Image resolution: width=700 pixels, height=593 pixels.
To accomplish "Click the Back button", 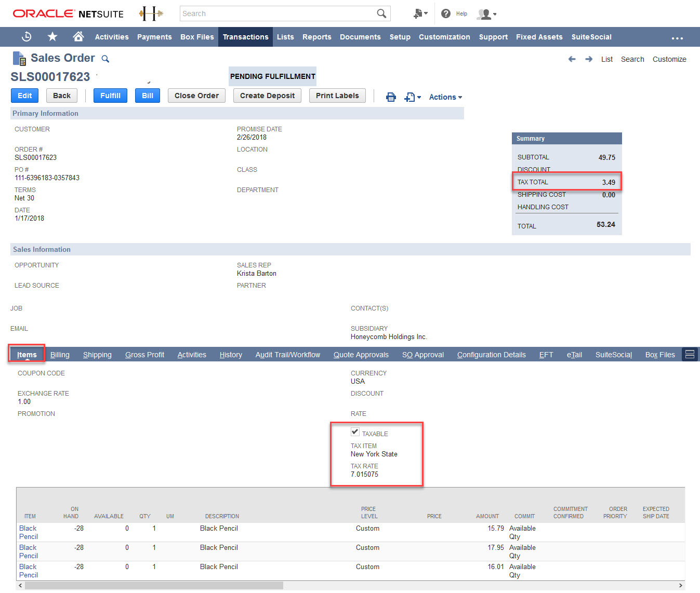I will [62, 96].
